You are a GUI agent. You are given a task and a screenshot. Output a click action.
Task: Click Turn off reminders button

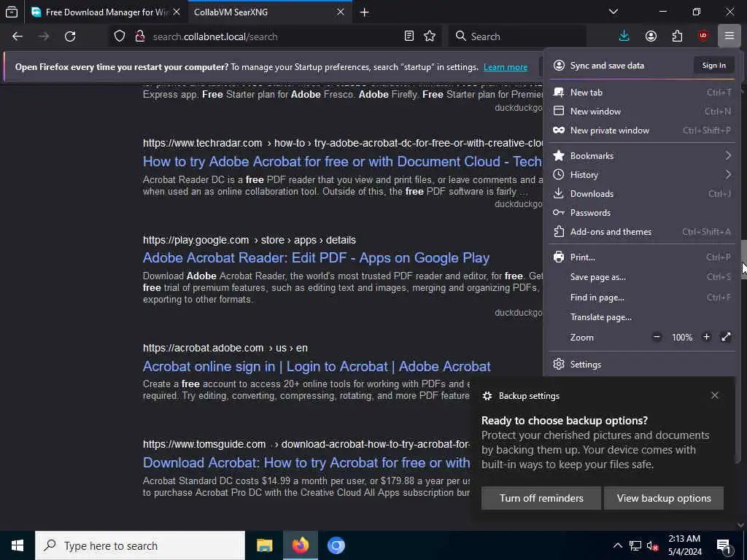tap(541, 498)
